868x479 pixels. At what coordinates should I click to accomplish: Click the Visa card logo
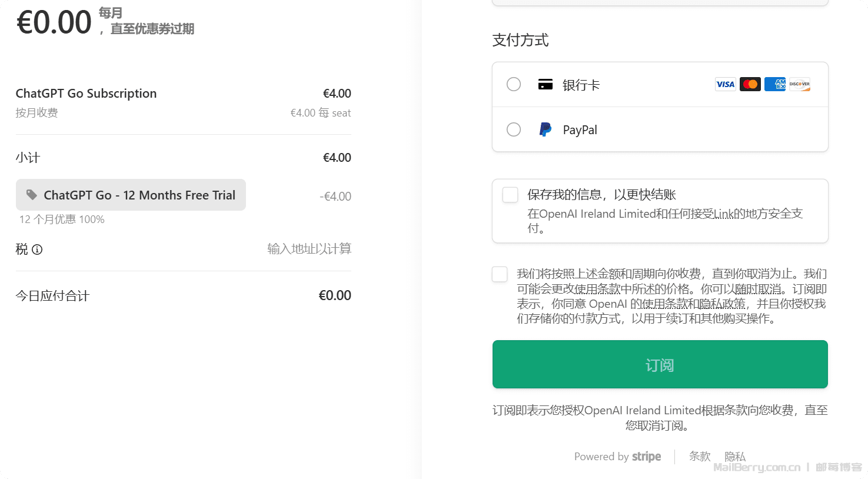725,84
